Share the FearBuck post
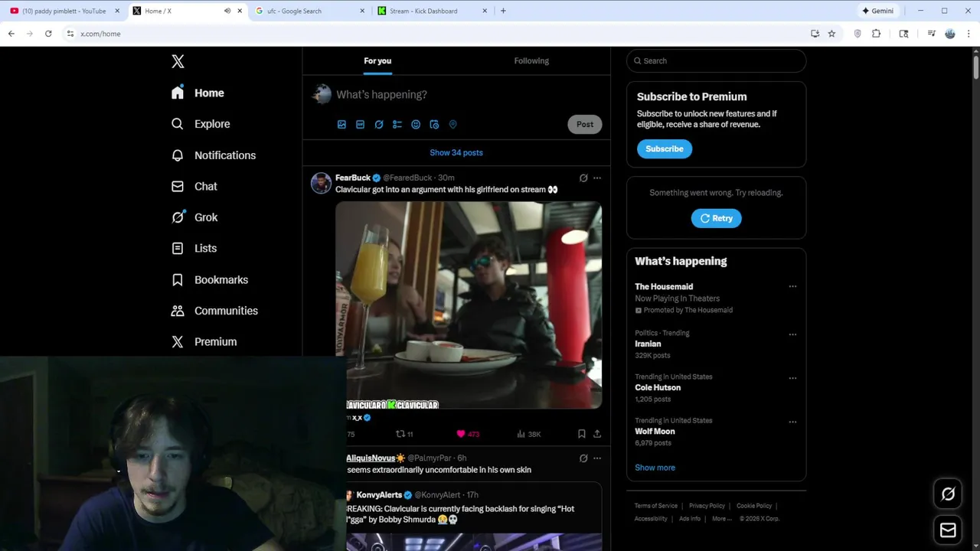The image size is (980, 551). click(x=597, y=434)
